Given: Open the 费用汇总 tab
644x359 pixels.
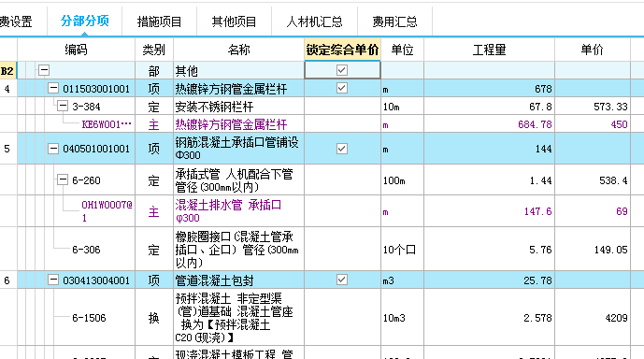Looking at the screenshot, I should click(394, 22).
